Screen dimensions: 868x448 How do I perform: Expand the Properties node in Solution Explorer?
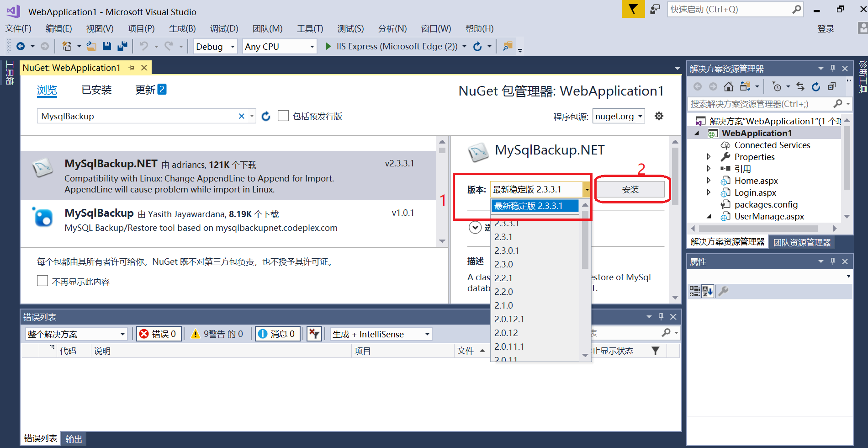(x=709, y=157)
